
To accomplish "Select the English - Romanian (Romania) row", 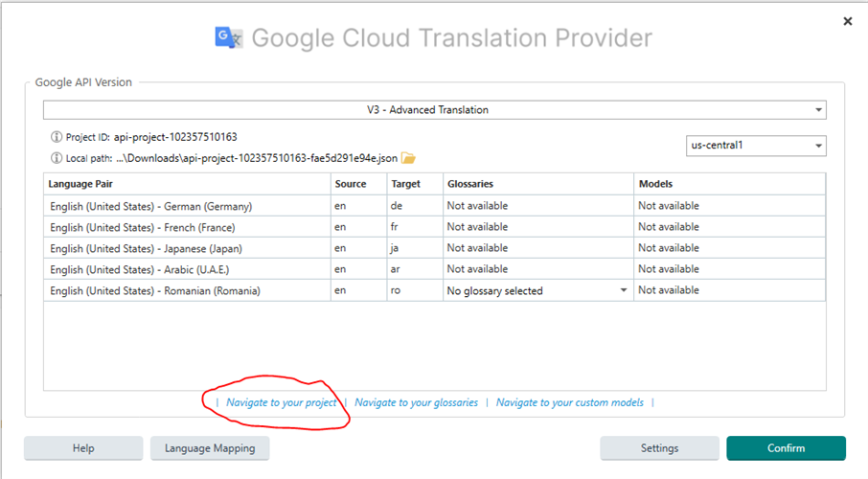I will (x=435, y=290).
